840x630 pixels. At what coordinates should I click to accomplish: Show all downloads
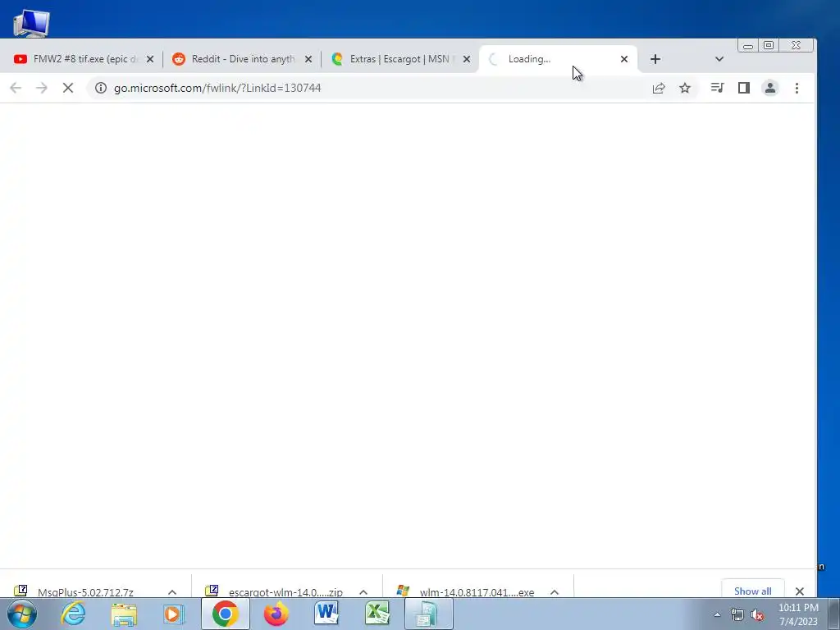[753, 591]
